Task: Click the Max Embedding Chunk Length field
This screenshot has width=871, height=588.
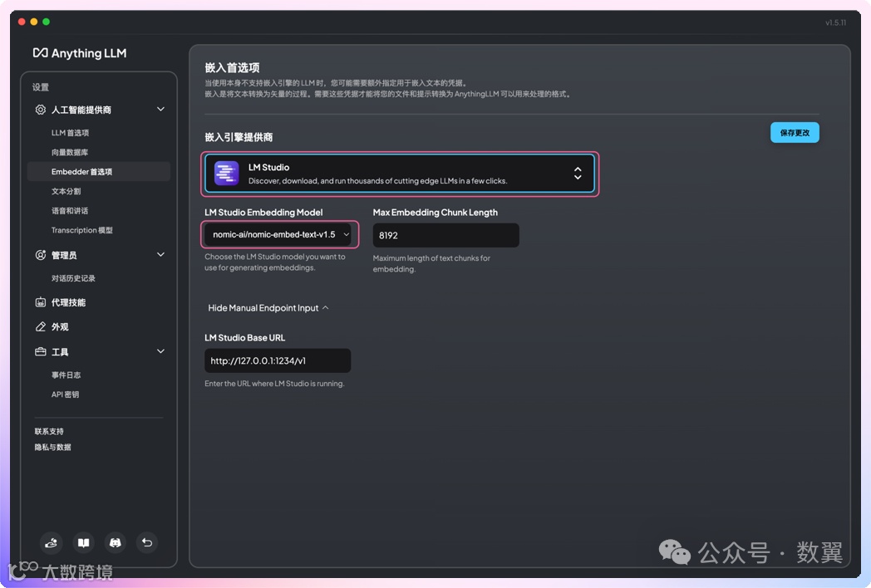Action: click(445, 235)
